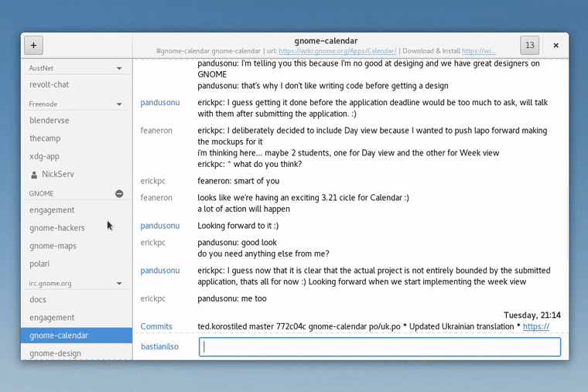
Task: Click the gnome-calendar title in the header bar
Action: [326, 41]
